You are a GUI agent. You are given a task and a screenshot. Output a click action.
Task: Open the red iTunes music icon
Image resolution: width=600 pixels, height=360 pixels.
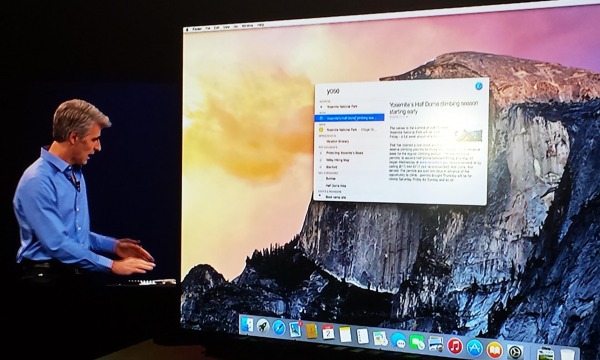pyautogui.click(x=455, y=346)
